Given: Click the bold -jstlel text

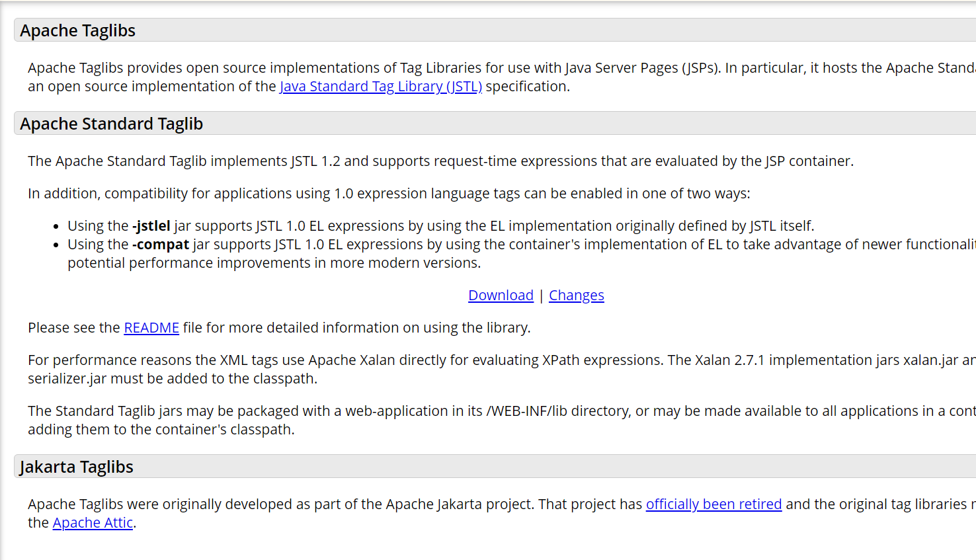Looking at the screenshot, I should (x=151, y=226).
